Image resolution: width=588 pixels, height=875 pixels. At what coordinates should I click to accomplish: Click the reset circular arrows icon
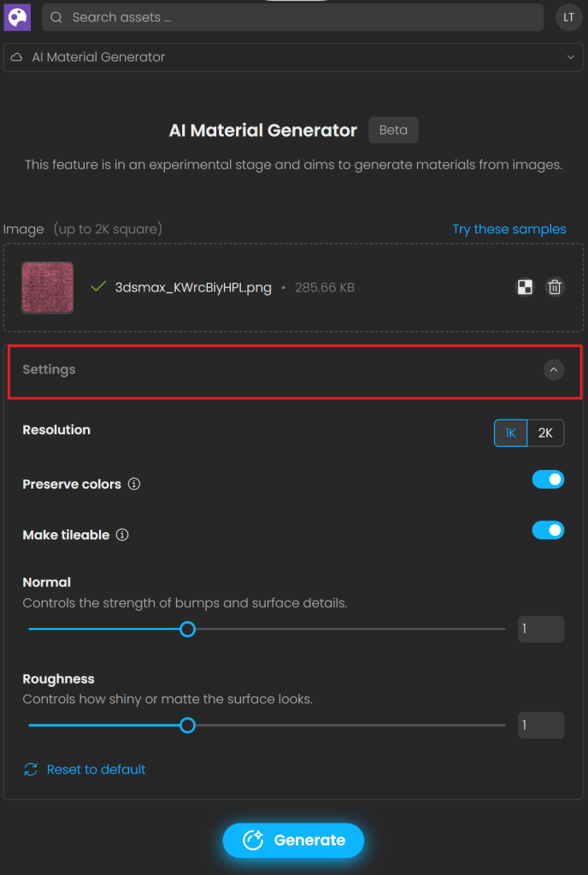pyautogui.click(x=30, y=769)
